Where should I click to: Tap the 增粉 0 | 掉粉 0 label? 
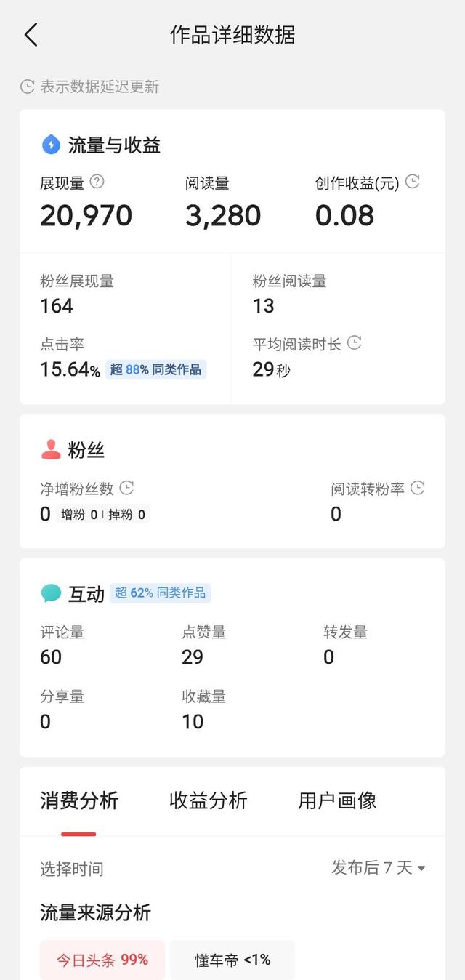[x=103, y=515]
